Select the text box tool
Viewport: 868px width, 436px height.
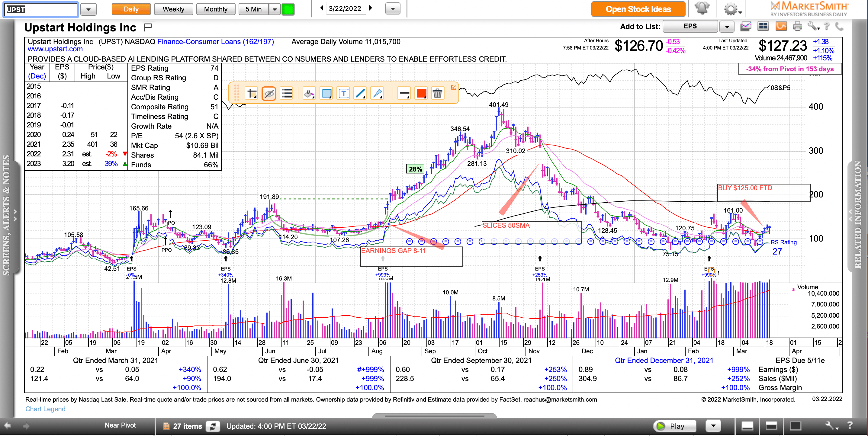343,93
